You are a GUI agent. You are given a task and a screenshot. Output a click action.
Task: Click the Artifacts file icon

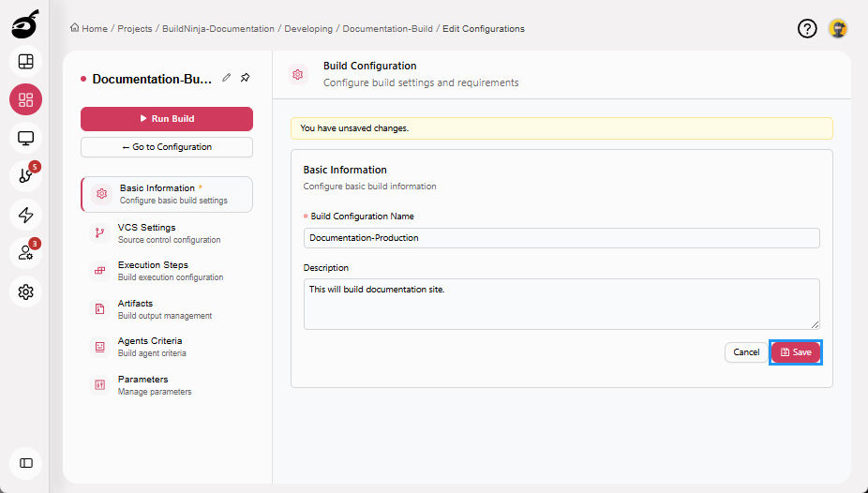pyautogui.click(x=99, y=308)
